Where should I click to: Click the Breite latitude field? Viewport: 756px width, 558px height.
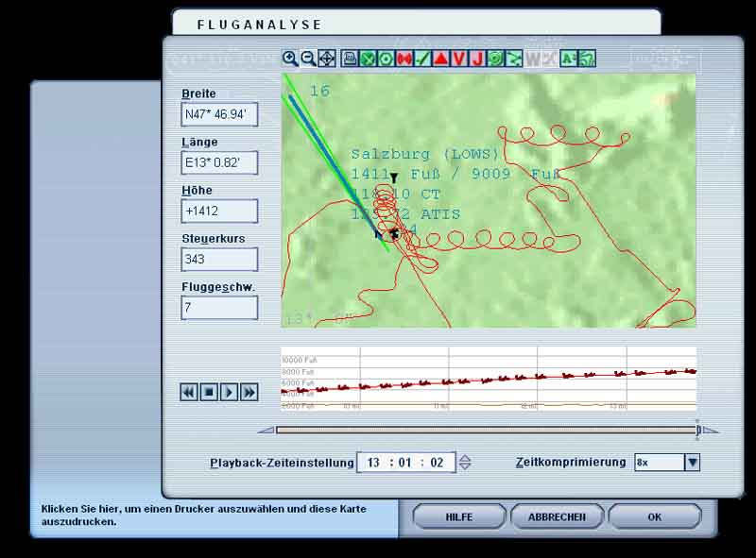[219, 114]
